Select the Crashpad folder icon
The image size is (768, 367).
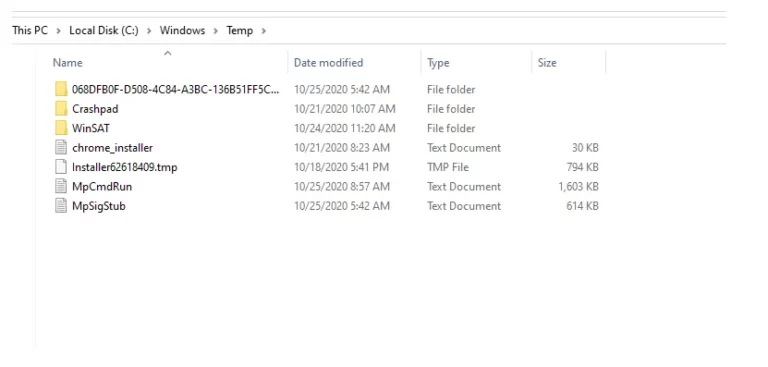tap(61, 109)
